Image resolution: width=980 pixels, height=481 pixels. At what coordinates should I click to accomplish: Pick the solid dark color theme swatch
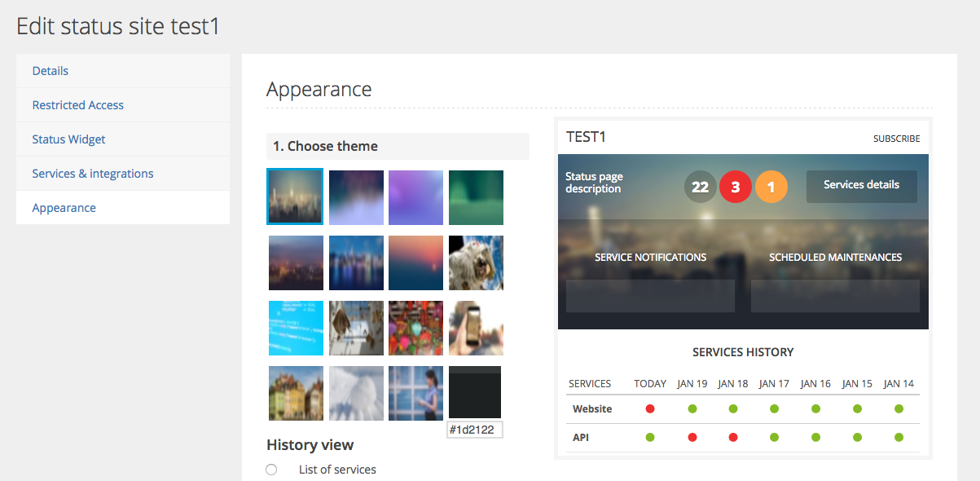point(475,392)
